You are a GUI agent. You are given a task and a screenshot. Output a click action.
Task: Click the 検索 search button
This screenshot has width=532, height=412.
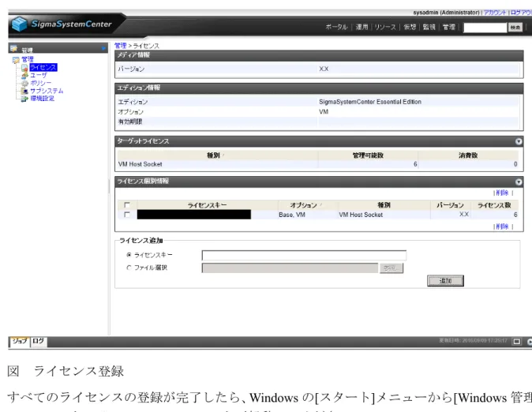[x=515, y=28]
